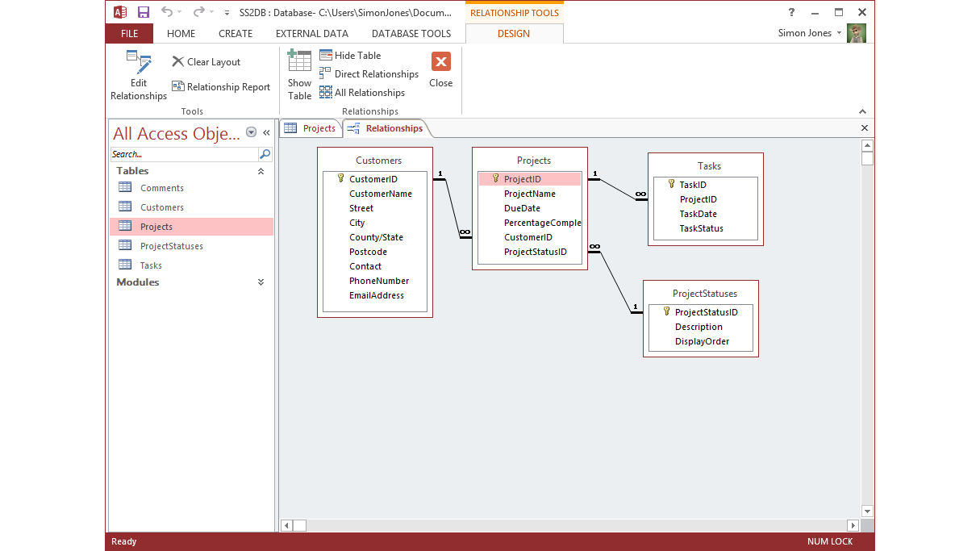Select DisplayOrder field in ProjectStatuses

click(701, 341)
